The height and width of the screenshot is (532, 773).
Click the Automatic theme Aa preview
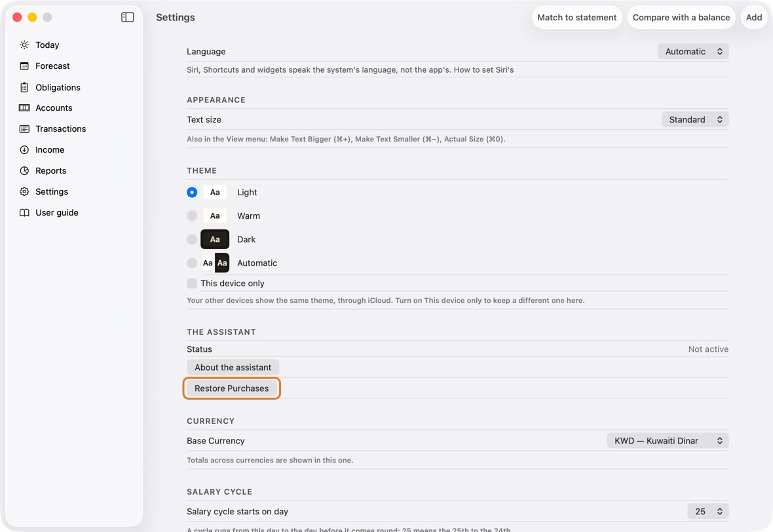click(216, 263)
